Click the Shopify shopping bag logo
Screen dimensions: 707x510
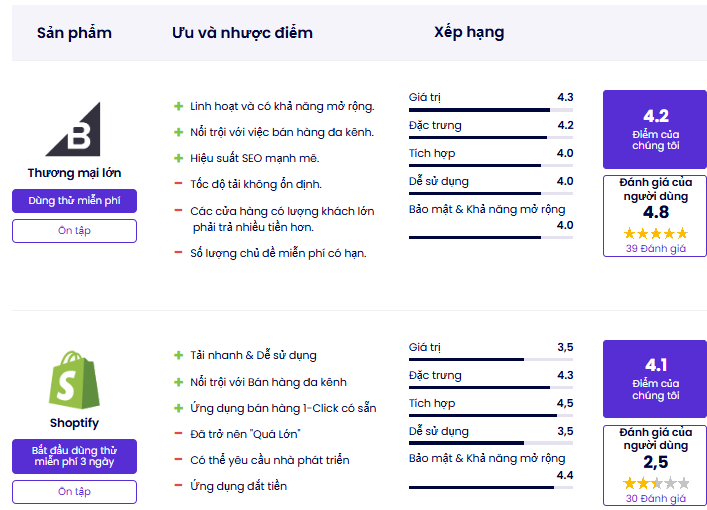pyautogui.click(x=74, y=380)
